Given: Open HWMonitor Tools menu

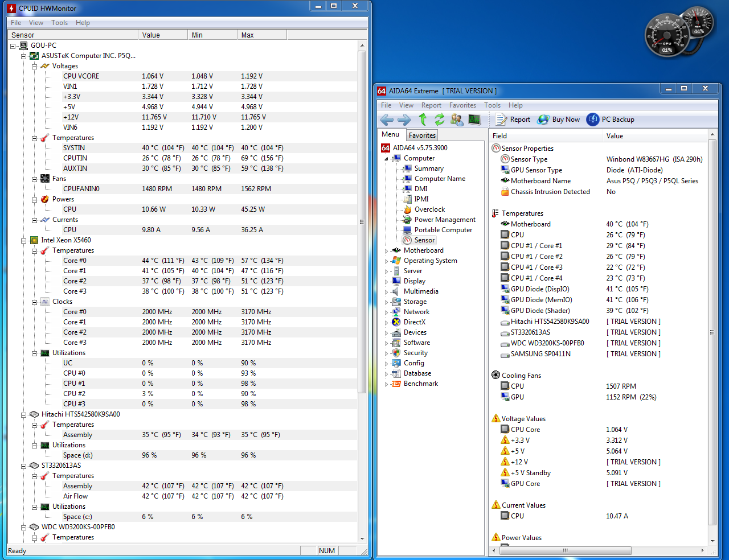Looking at the screenshot, I should [x=60, y=23].
